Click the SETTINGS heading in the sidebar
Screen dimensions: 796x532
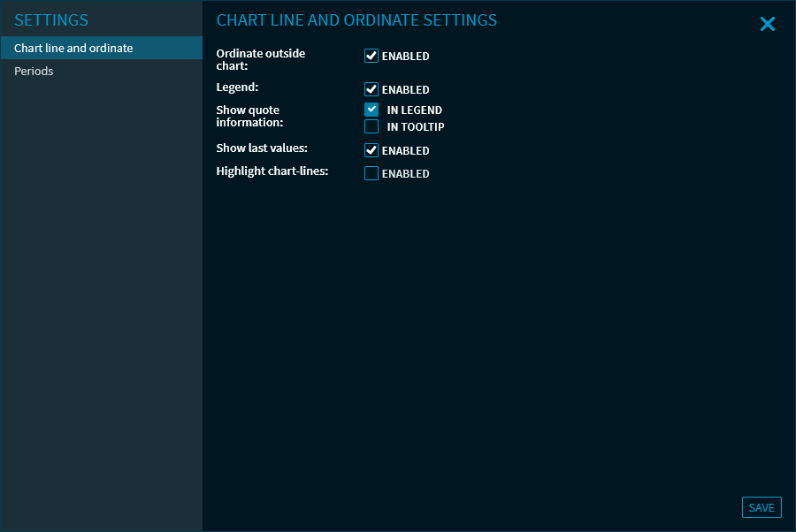tap(51, 20)
